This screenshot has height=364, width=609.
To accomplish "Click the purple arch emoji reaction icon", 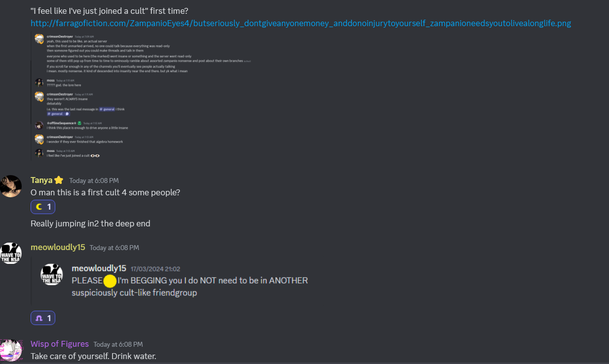I will 39,318.
